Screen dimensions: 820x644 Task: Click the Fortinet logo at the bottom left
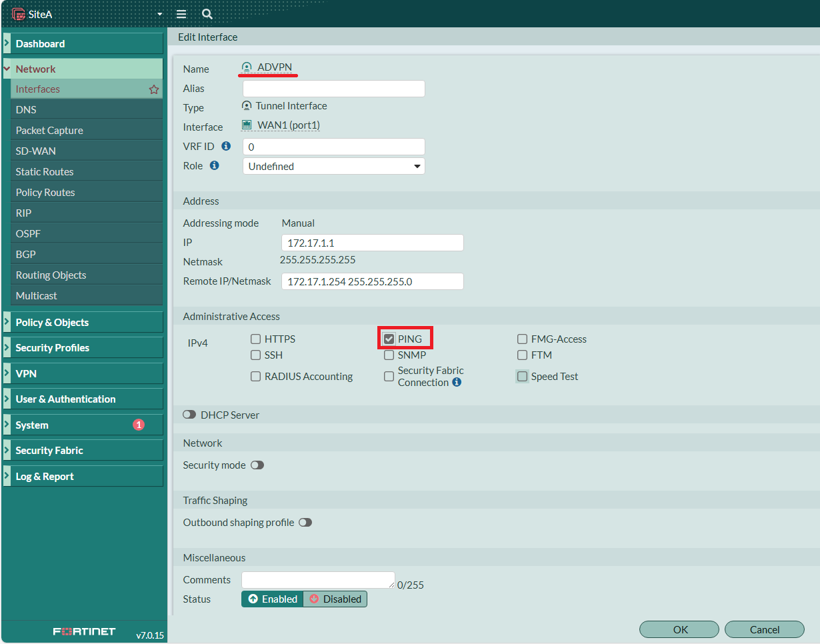(x=84, y=631)
